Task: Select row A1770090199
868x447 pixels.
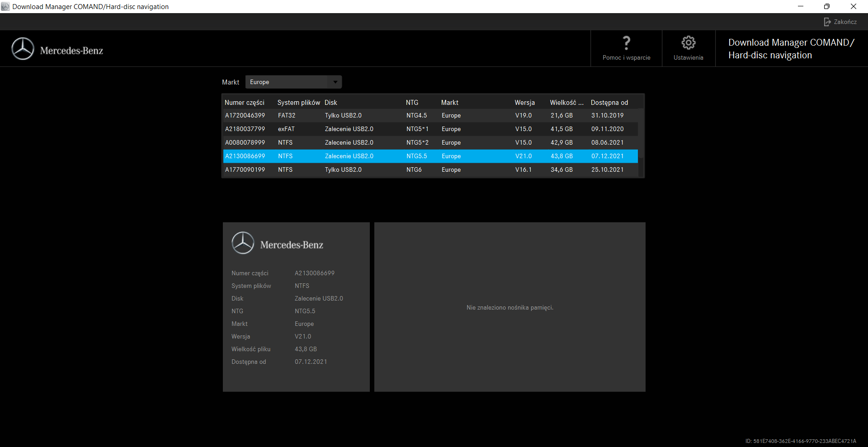Action: pos(430,169)
